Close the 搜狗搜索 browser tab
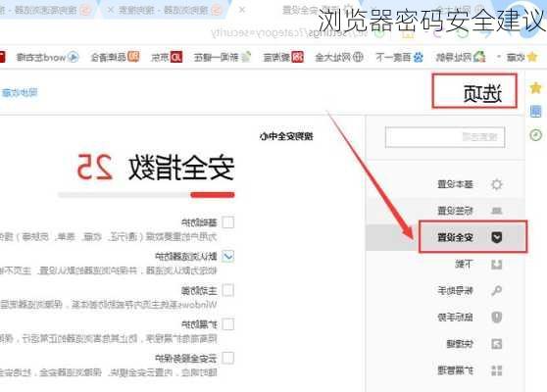 [111, 10]
